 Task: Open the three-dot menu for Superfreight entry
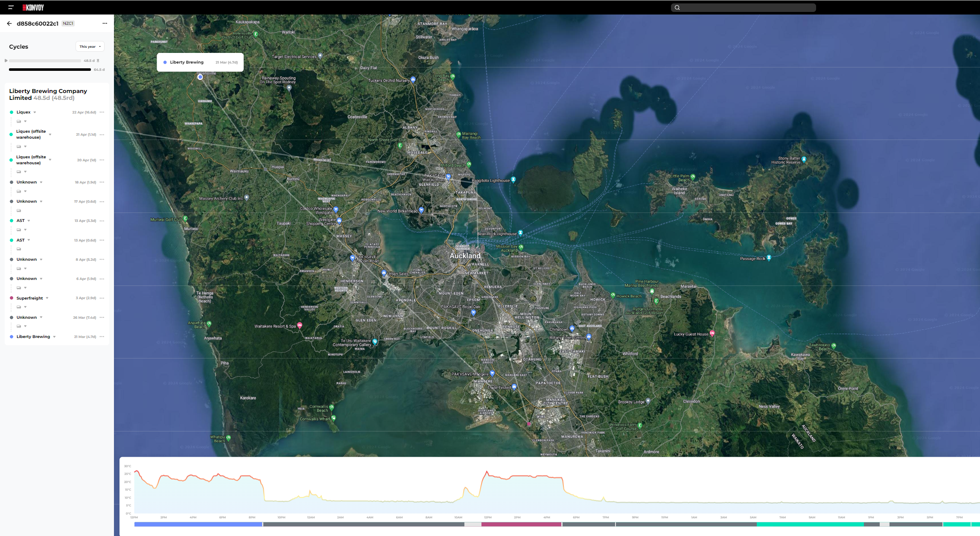102,298
